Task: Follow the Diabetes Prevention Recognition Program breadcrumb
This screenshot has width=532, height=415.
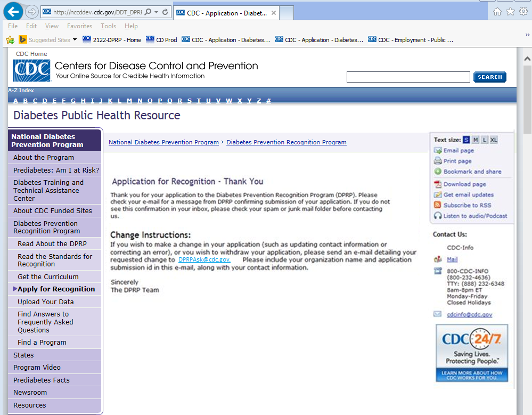Action: (x=287, y=142)
